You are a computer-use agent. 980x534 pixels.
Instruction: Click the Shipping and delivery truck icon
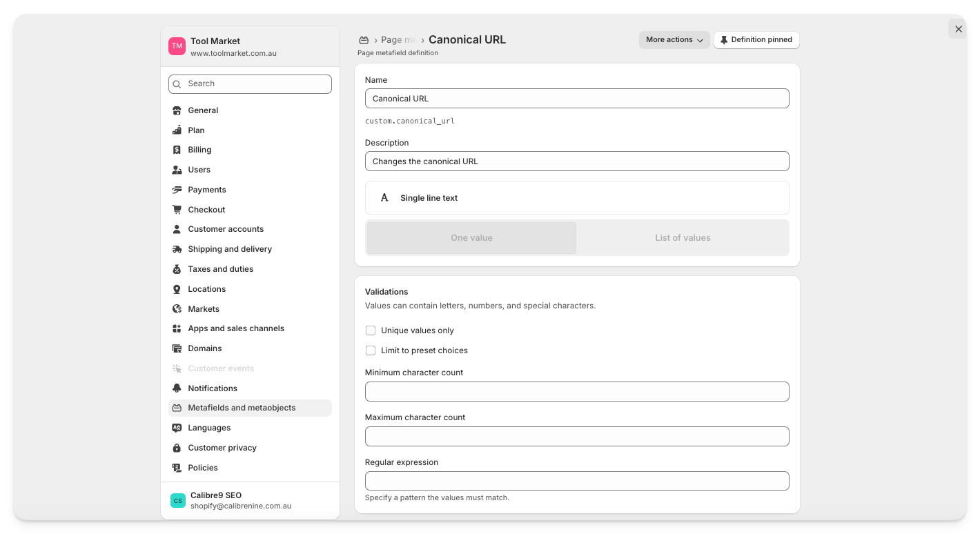pyautogui.click(x=177, y=249)
